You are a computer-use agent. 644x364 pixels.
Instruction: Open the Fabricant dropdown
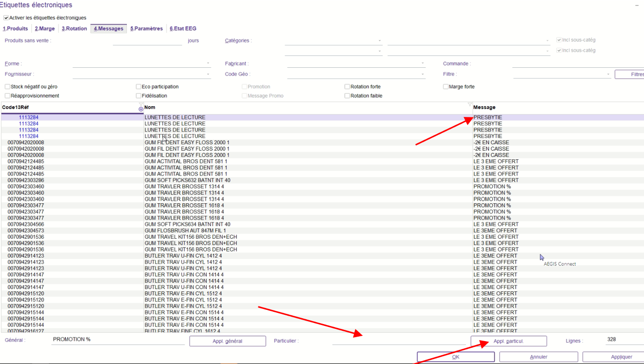tap(422, 63)
